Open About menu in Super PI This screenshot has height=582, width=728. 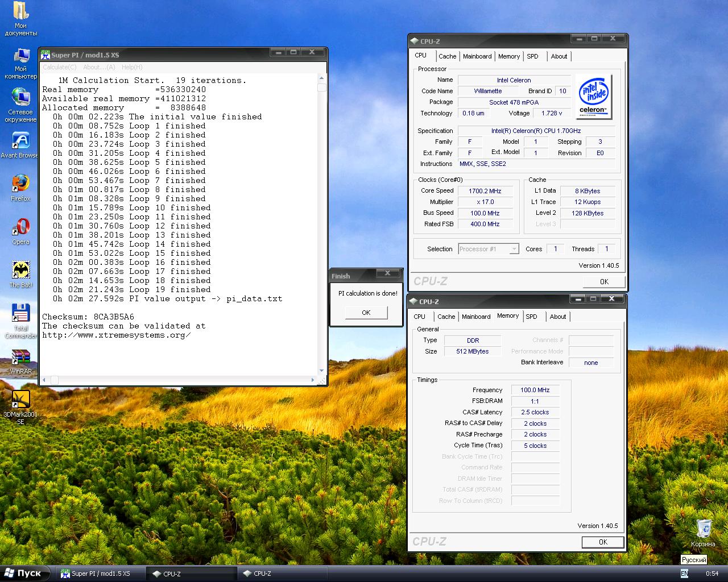(x=100, y=67)
